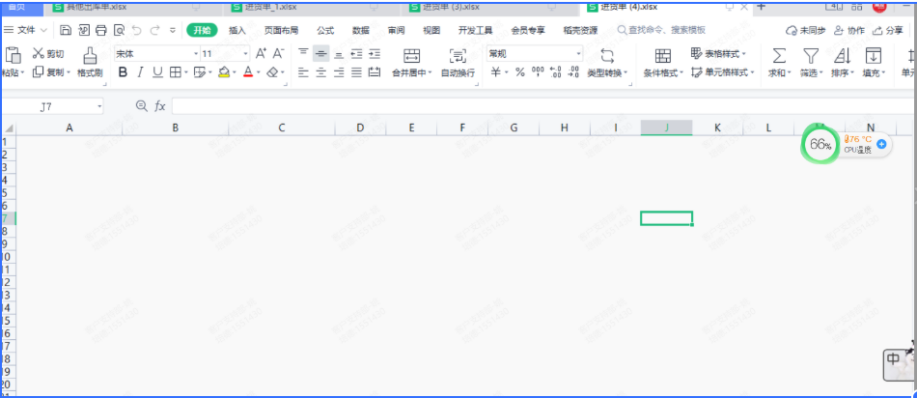The height and width of the screenshot is (398, 917).
Task: Toggle Underline formatting
Action: (157, 72)
